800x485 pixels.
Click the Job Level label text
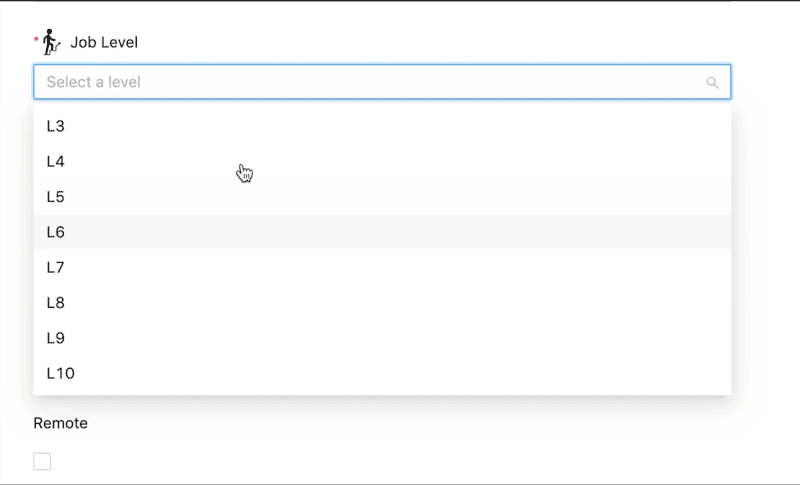coord(104,42)
